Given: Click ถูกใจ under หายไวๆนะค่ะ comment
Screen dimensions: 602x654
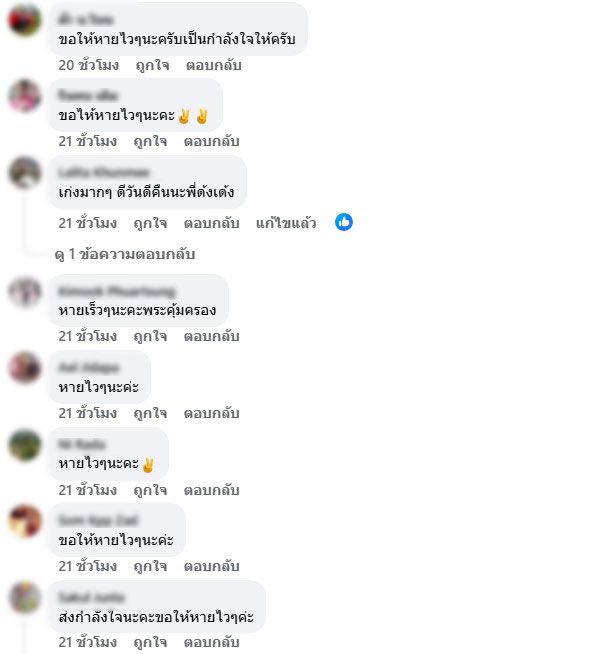Looking at the screenshot, I should pos(150,413).
